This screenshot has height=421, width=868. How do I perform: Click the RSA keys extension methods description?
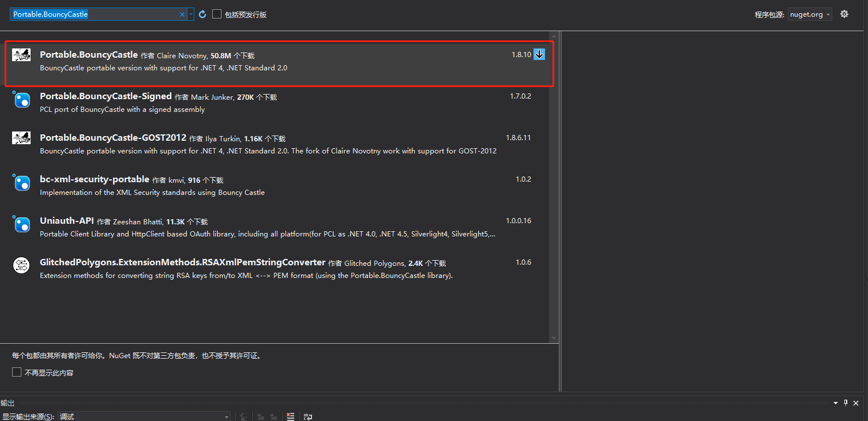coord(246,276)
